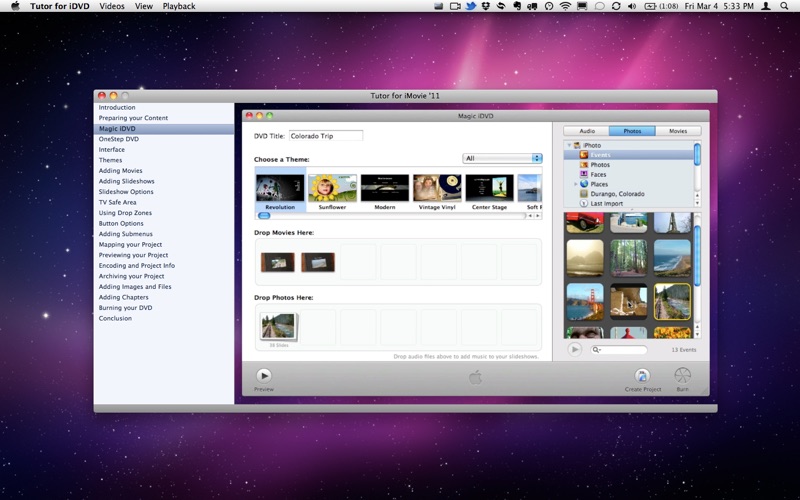Switch to the Audio tab
Screen dimensions: 800x500
pos(587,131)
